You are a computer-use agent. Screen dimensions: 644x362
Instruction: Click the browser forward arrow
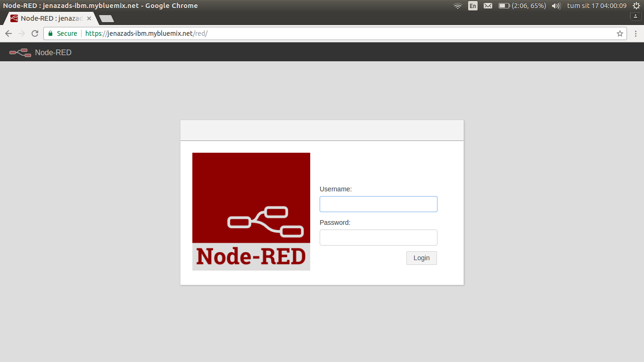(x=21, y=33)
